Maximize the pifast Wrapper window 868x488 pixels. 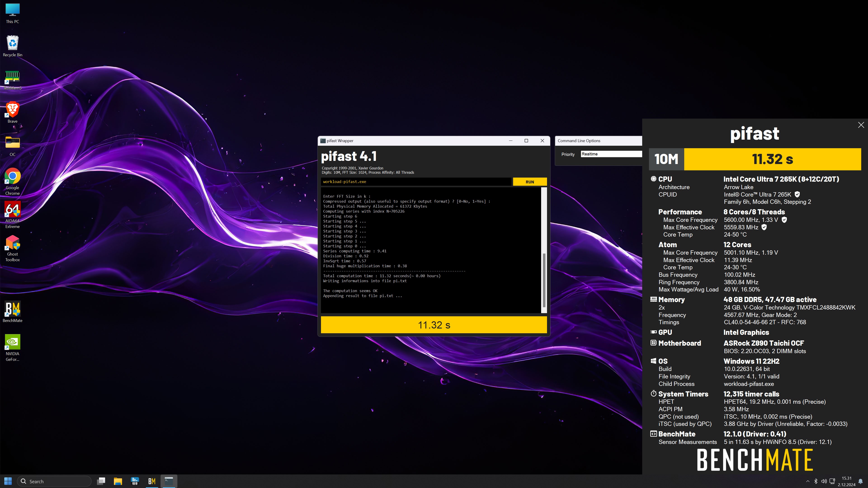pos(526,141)
